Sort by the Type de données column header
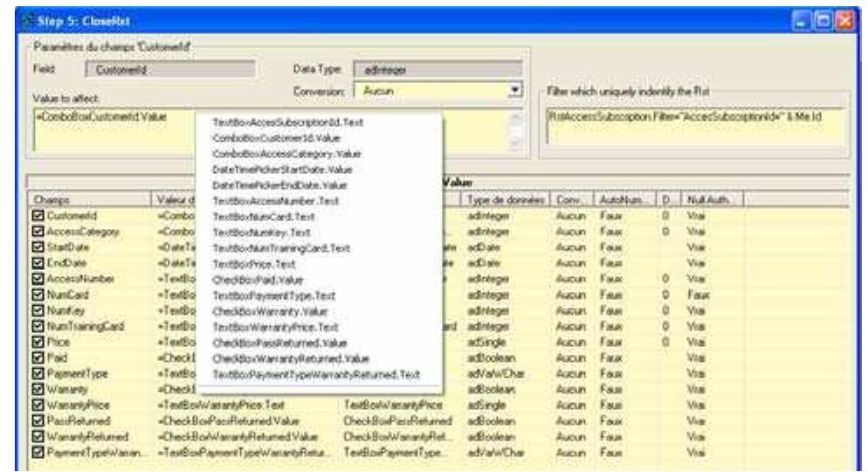Viewport: 868px width, 472px height. pos(505,199)
